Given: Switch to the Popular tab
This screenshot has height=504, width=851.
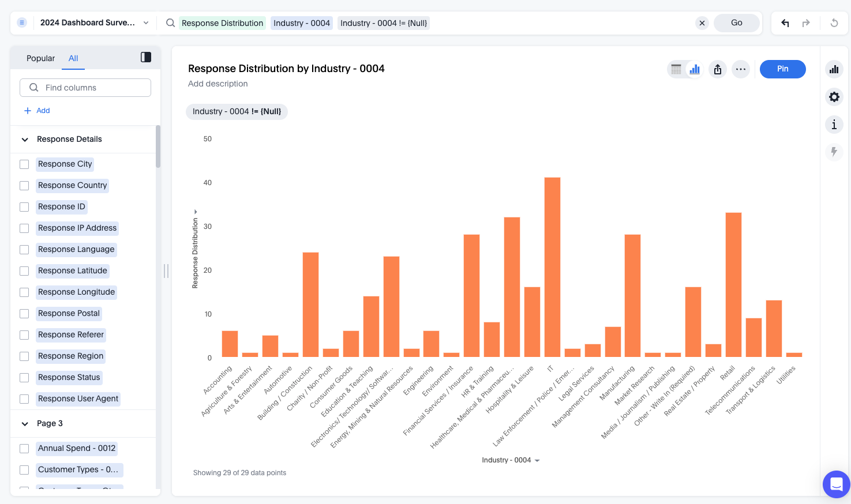Looking at the screenshot, I should [x=40, y=58].
